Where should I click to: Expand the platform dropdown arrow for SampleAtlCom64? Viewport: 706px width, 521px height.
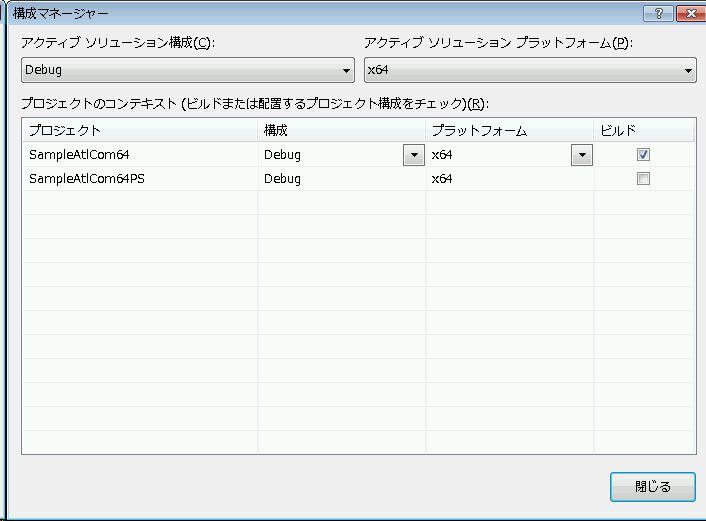[x=581, y=155]
